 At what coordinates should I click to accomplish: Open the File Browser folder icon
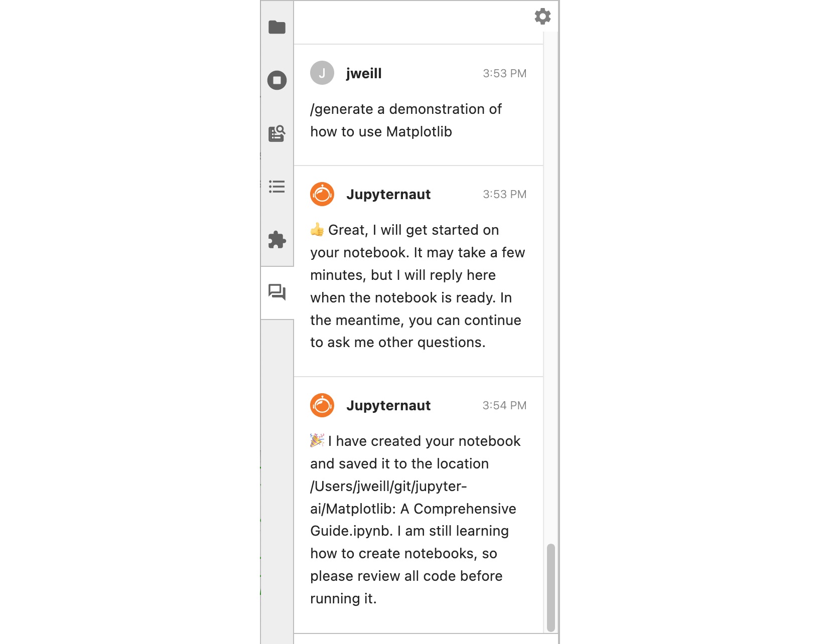(x=277, y=27)
